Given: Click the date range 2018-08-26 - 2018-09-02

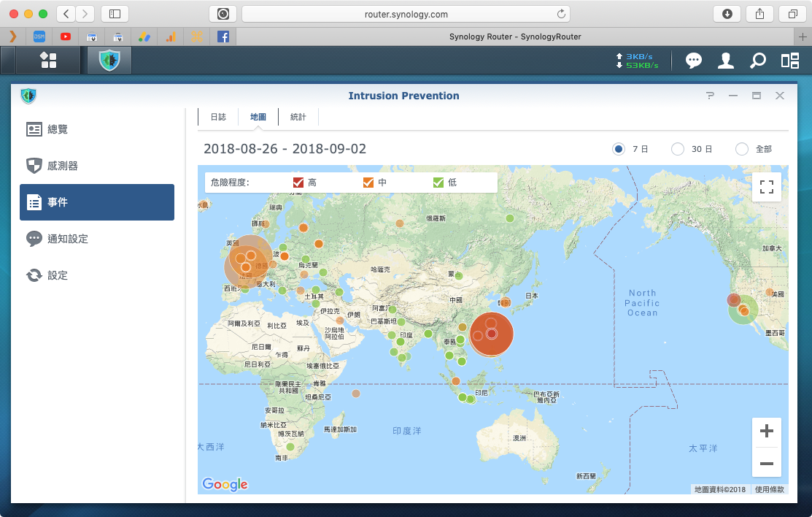Looking at the screenshot, I should click(285, 149).
